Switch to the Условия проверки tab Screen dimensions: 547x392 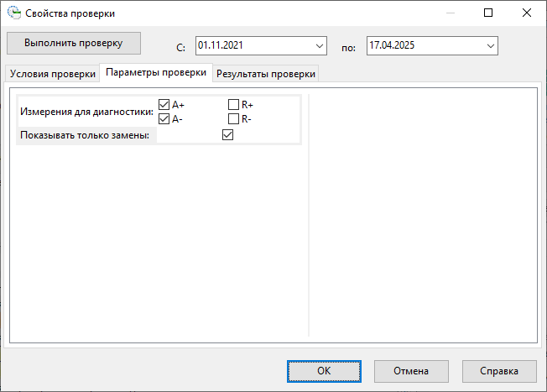click(51, 74)
